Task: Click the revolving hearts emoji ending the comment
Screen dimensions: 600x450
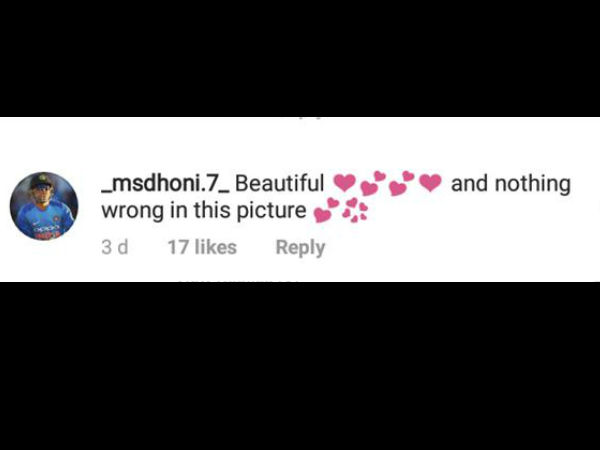Action: click(x=355, y=210)
